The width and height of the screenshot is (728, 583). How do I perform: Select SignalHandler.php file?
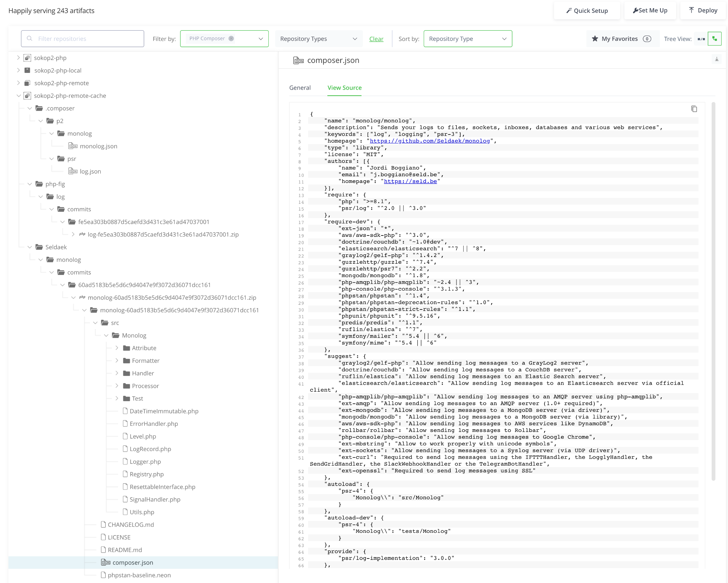pos(155,499)
